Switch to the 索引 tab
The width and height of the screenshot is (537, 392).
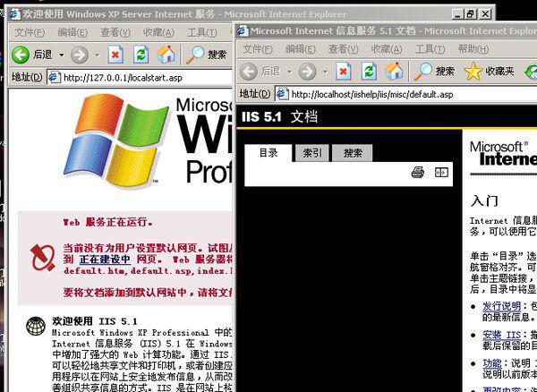[312, 153]
